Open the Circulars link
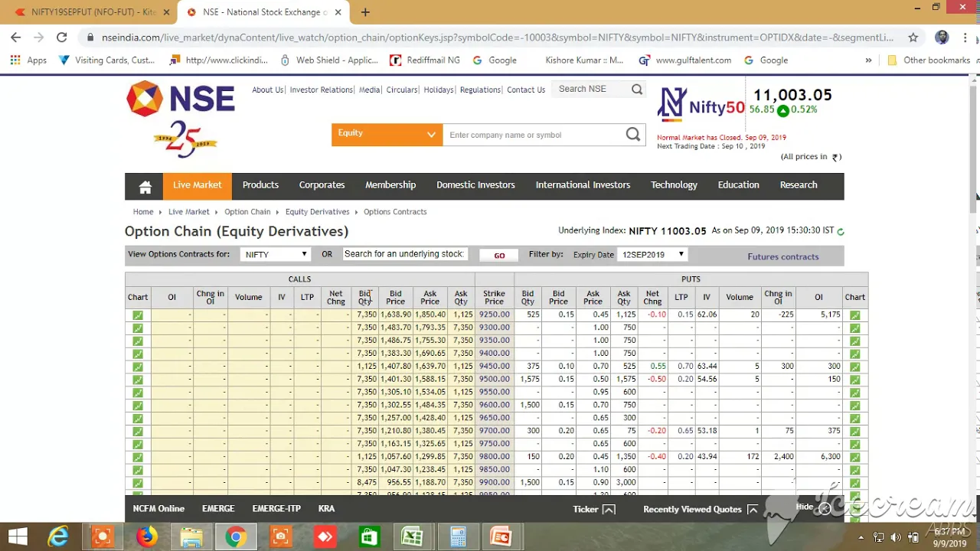Screen dimensions: 980x551 tap(402, 90)
